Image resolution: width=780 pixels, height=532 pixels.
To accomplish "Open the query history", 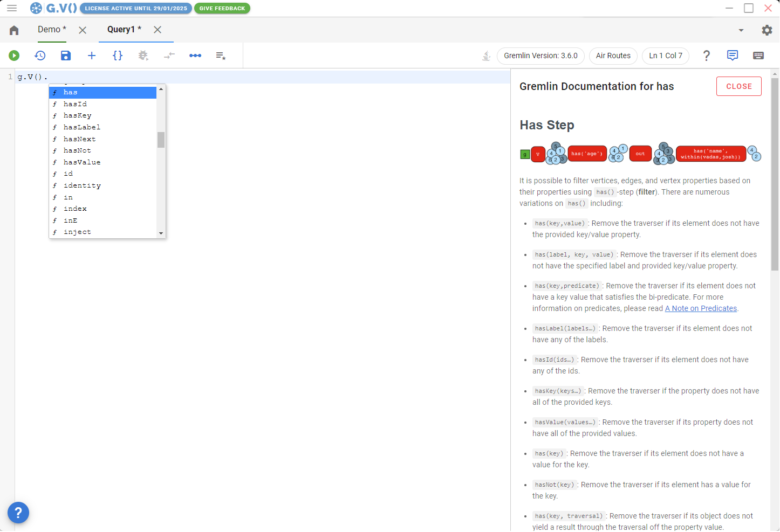I will [x=40, y=56].
